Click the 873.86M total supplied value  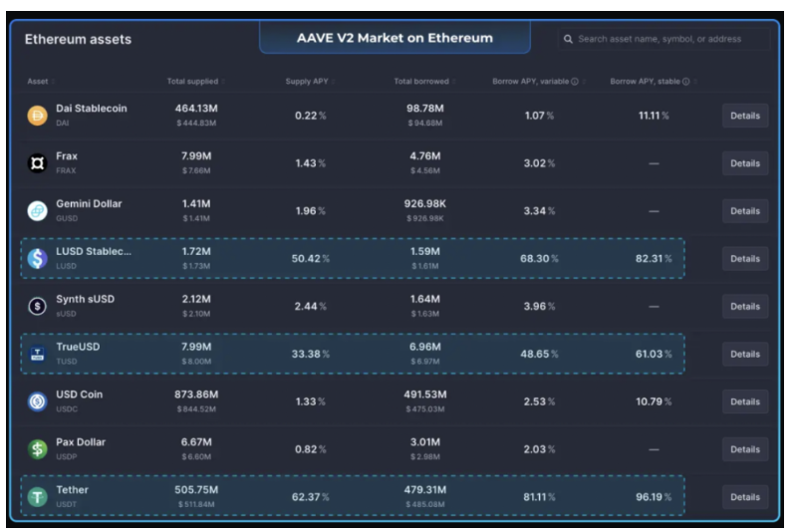click(x=196, y=395)
